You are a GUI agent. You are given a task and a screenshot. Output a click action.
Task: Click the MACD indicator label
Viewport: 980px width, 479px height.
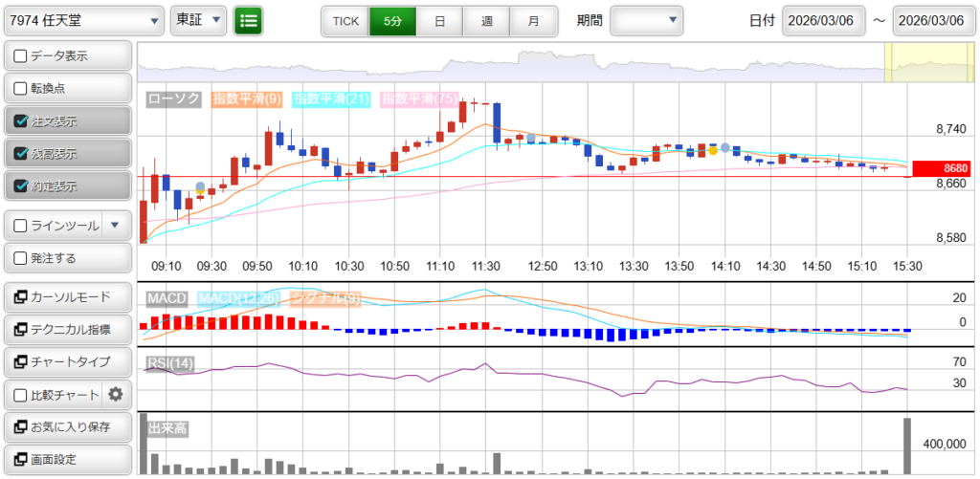[x=167, y=299]
